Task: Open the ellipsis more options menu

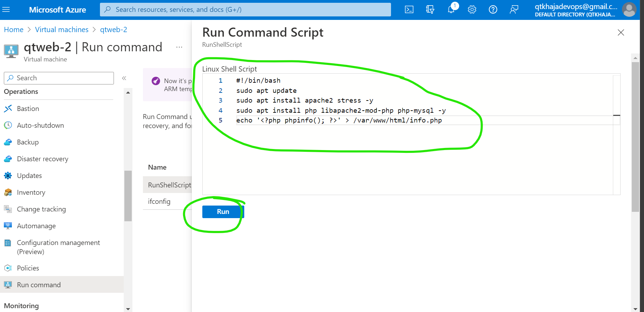Action: (x=179, y=47)
